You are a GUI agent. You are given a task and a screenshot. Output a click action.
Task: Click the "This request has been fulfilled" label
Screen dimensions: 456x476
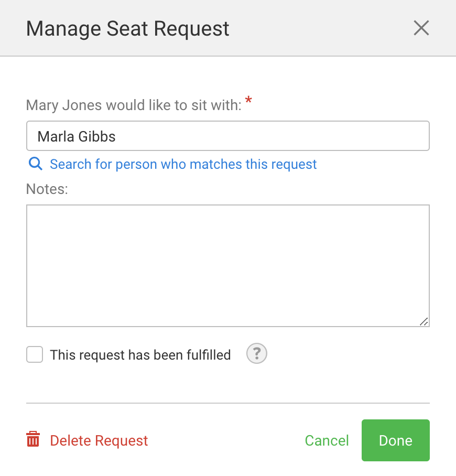pyautogui.click(x=140, y=355)
